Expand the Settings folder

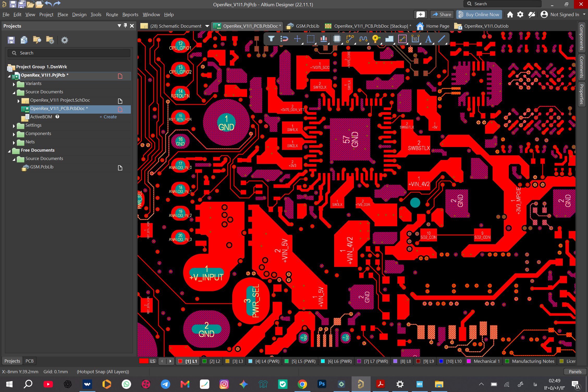tap(14, 126)
